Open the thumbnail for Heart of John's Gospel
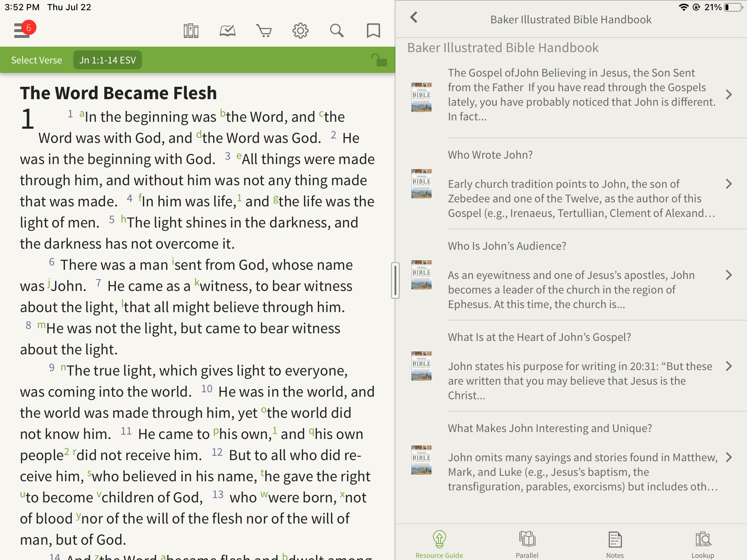This screenshot has height=560, width=747. [421, 366]
